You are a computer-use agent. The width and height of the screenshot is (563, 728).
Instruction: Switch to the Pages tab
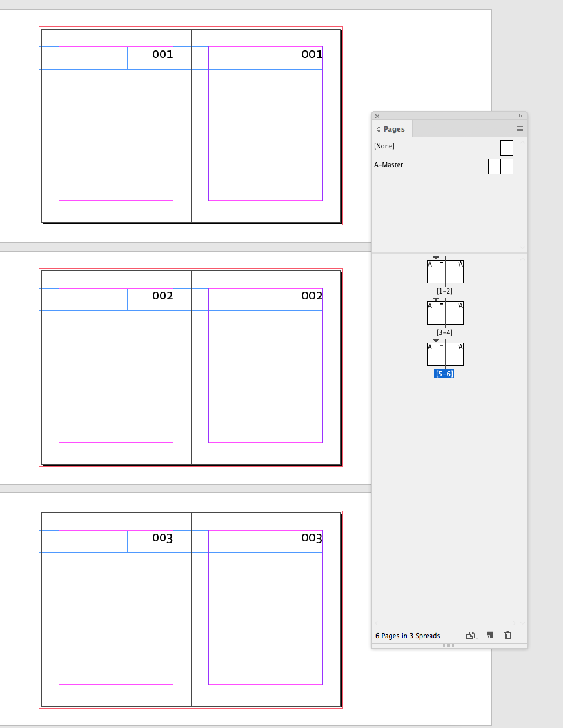[394, 128]
